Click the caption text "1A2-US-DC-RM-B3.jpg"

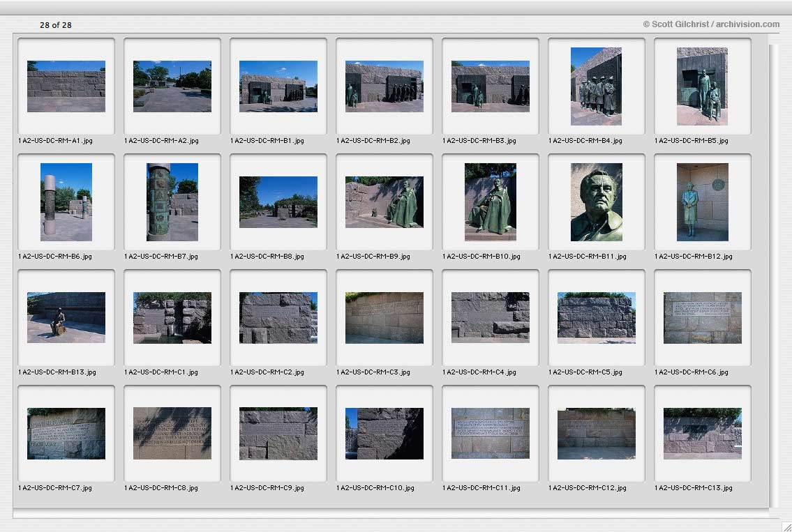(479, 141)
